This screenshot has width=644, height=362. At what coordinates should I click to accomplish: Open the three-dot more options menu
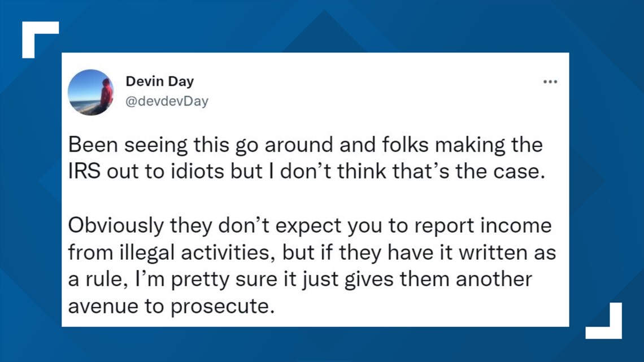pos(550,82)
